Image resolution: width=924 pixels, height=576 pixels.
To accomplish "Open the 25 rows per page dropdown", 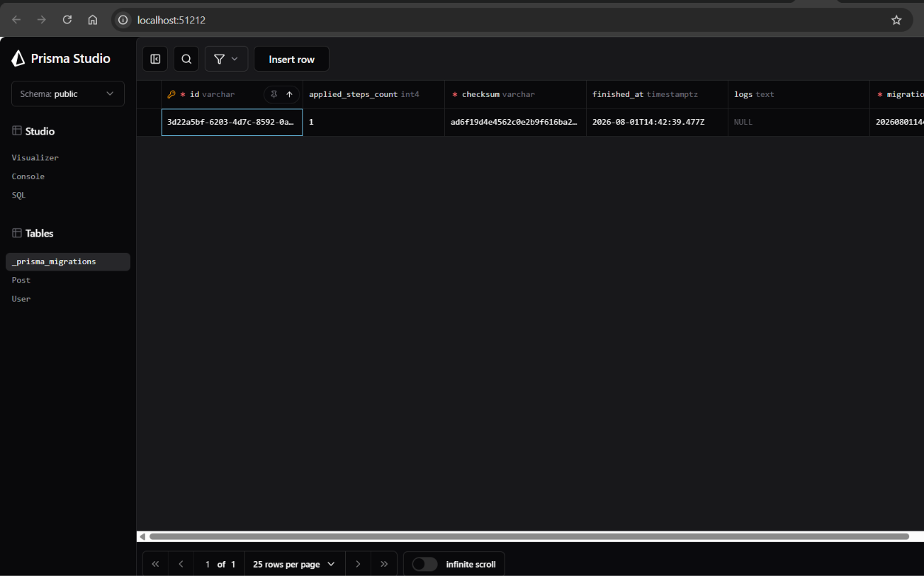I will click(x=295, y=564).
